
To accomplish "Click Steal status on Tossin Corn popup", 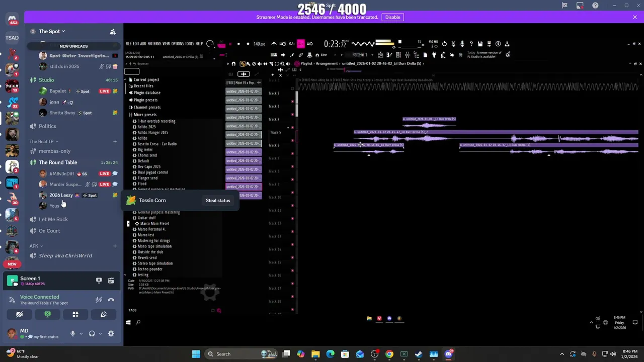I will coord(218,201).
